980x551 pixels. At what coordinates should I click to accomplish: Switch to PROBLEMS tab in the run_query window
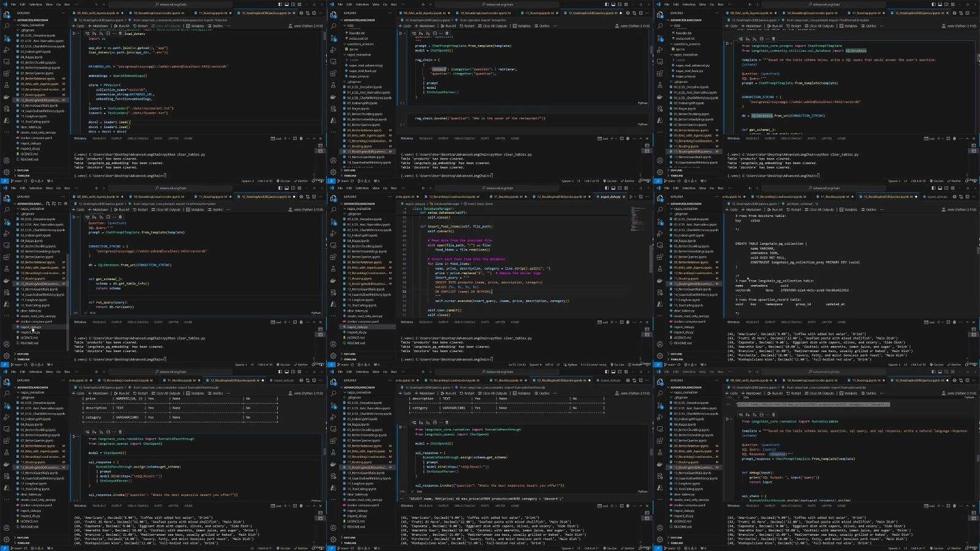click(99, 322)
